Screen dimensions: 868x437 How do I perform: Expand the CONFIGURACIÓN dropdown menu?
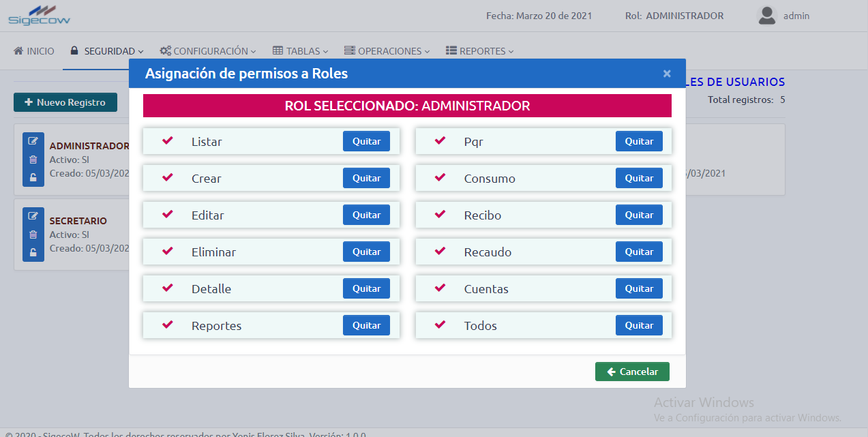(208, 51)
